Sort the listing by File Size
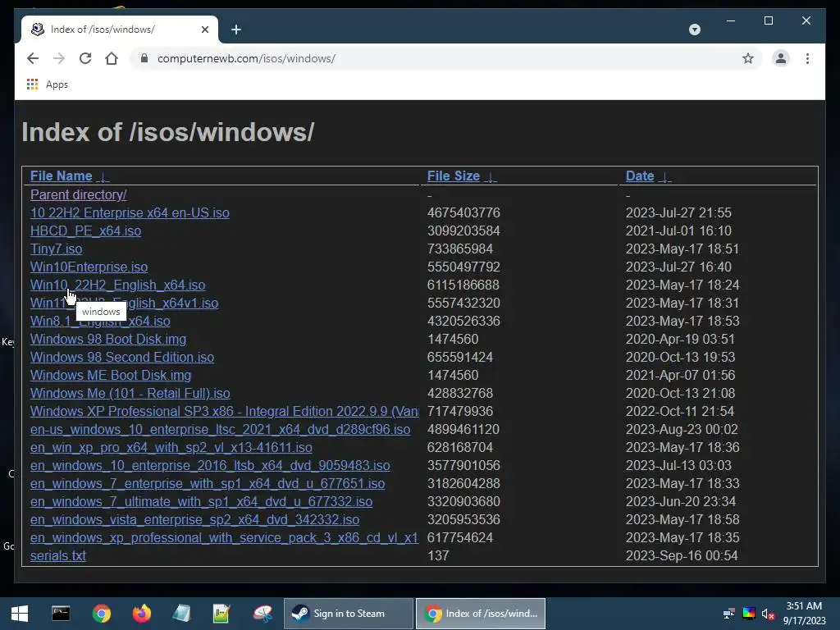 pyautogui.click(x=453, y=176)
